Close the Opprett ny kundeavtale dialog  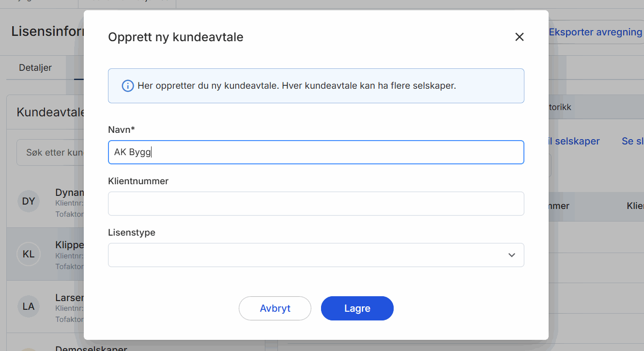[x=519, y=37]
